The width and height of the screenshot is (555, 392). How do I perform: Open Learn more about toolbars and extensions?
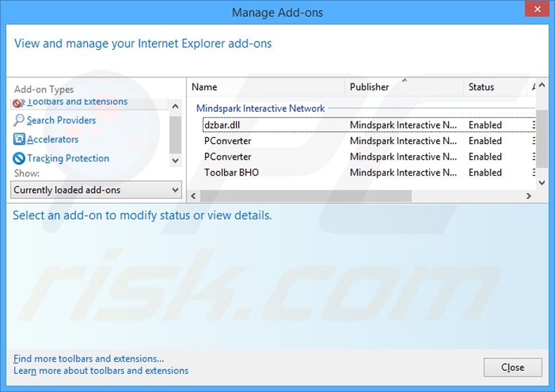(x=101, y=371)
